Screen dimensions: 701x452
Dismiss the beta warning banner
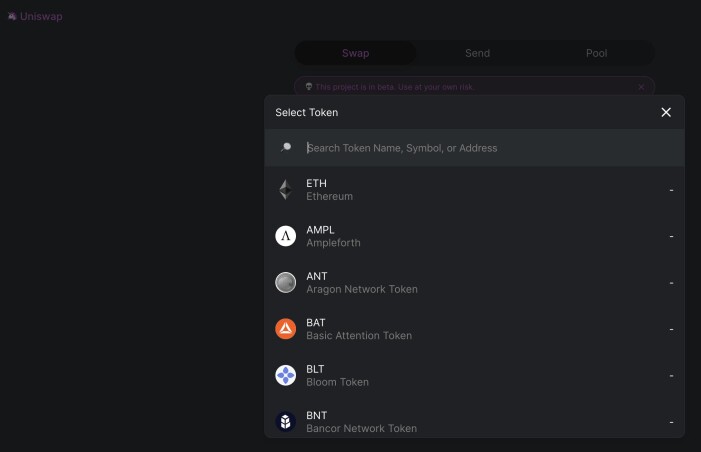641,87
